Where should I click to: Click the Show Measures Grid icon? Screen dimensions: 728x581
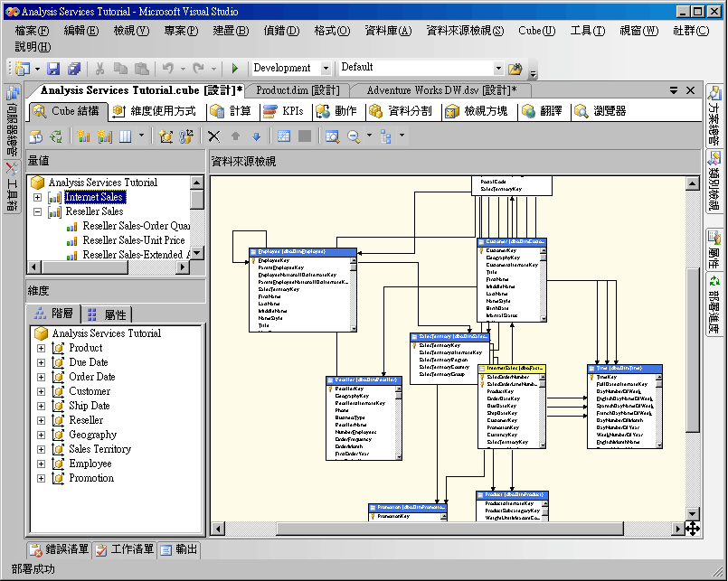[126, 136]
